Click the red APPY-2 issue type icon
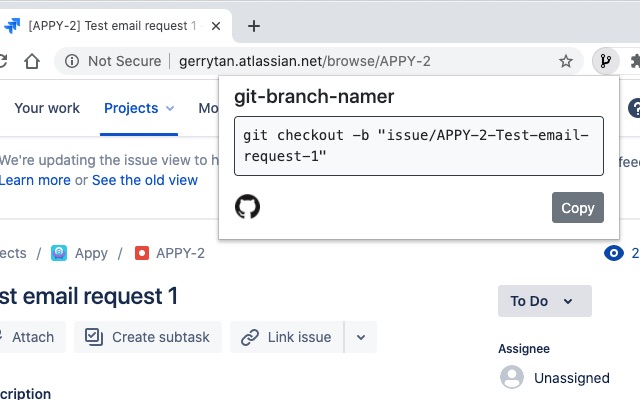 [142, 253]
